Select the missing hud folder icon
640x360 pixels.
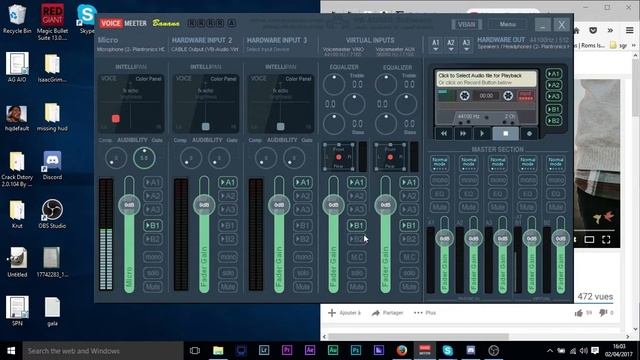(x=52, y=117)
